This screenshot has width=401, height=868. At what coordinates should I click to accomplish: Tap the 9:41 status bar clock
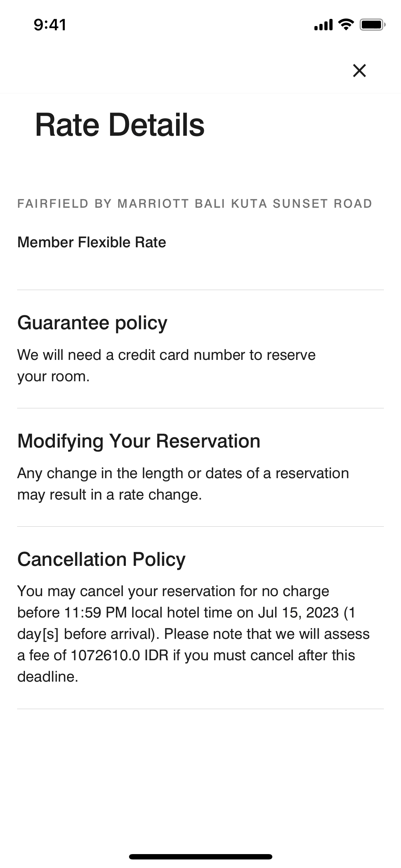click(x=50, y=25)
